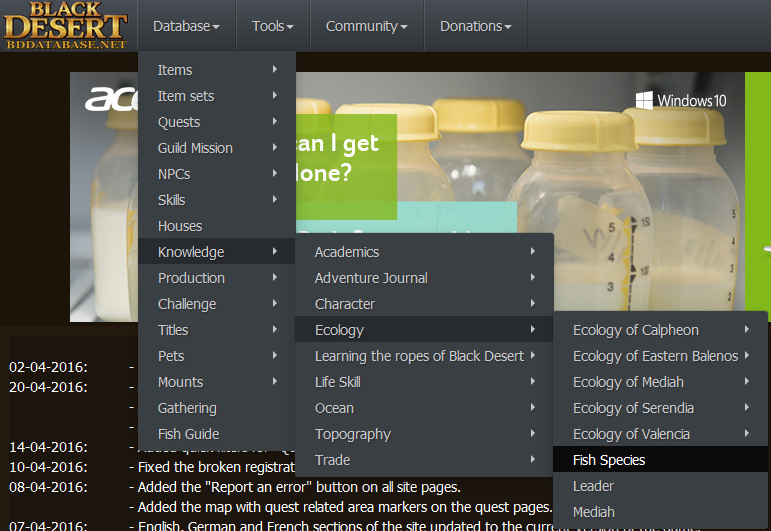Image resolution: width=771 pixels, height=531 pixels.
Task: Choose NPCs from the menu
Action: coord(217,174)
